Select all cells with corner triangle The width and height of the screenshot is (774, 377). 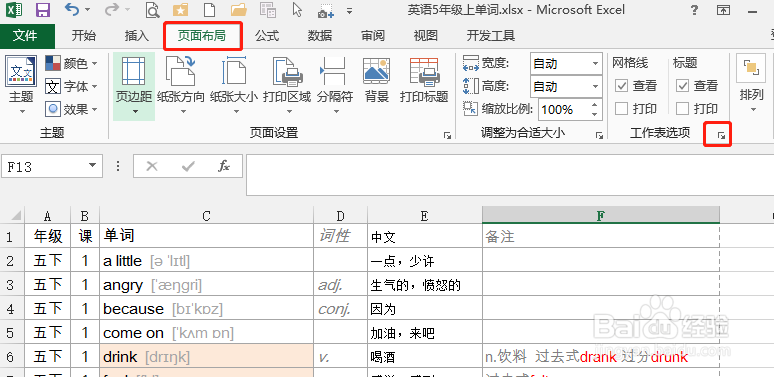(13, 215)
